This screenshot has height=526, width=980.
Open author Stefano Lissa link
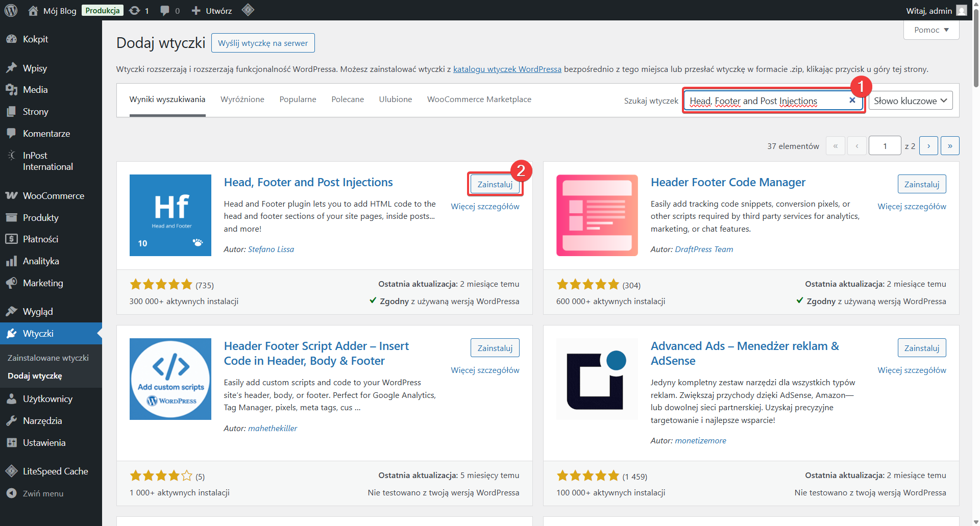(271, 249)
